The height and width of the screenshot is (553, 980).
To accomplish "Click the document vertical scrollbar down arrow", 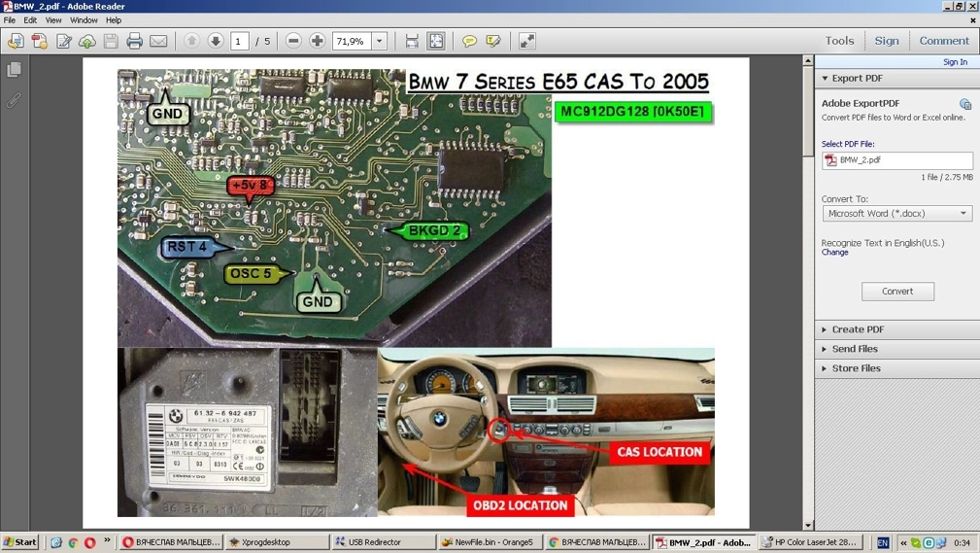I will coord(808,525).
